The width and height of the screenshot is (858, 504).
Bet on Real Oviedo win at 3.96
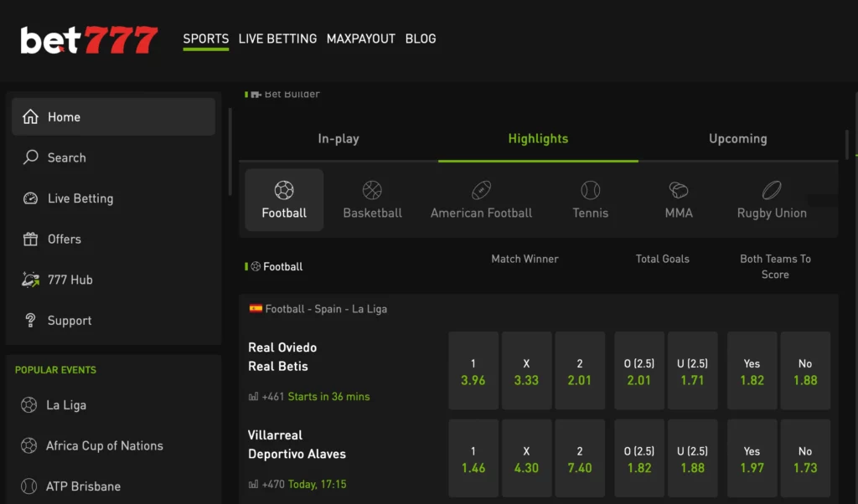[x=473, y=371]
